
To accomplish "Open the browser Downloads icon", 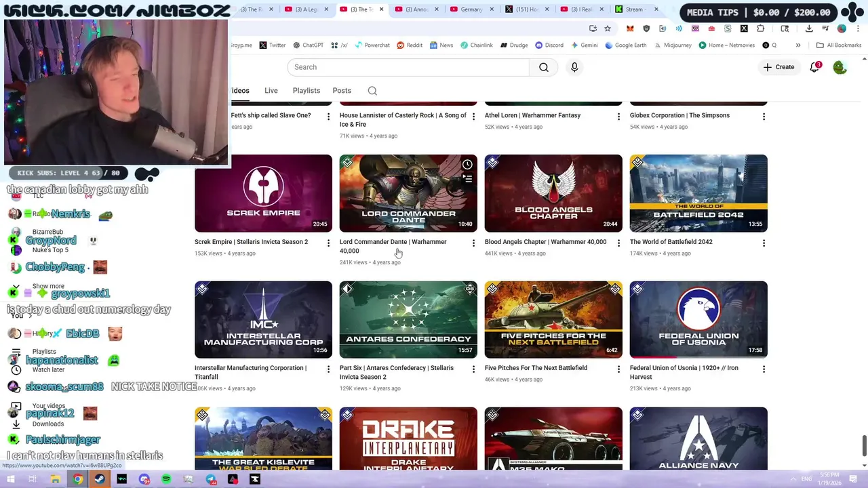I will (x=809, y=28).
